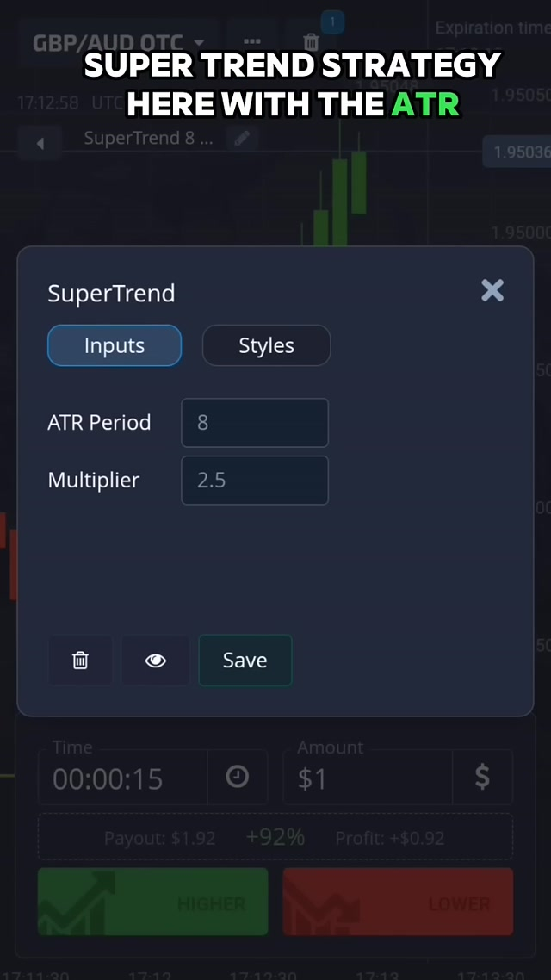This screenshot has height=980, width=551.
Task: Click the pencil edit icon beside SuperTrend
Action: (244, 138)
